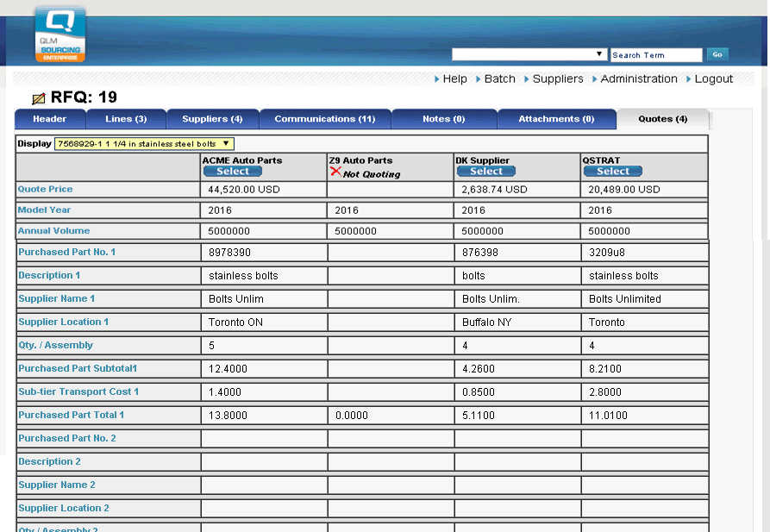
Task: Click the Supplier Name 2 label
Action: [x=57, y=485]
